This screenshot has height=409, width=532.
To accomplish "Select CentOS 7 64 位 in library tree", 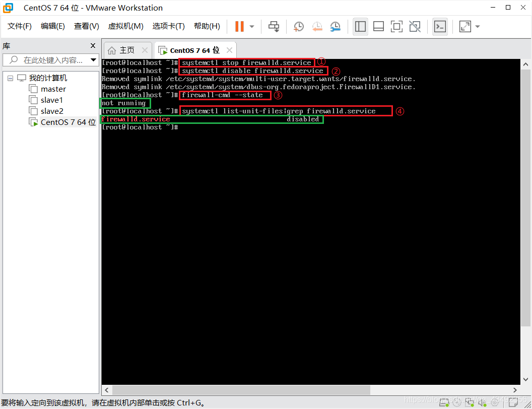I will (68, 122).
